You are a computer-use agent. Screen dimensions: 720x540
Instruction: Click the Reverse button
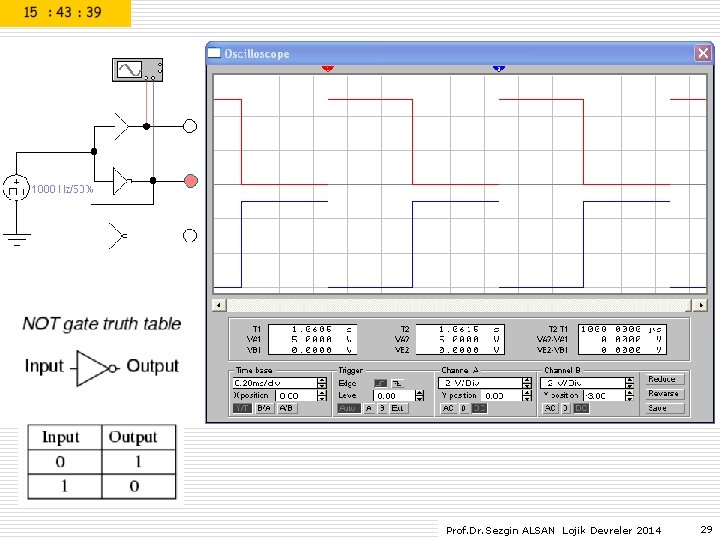664,394
